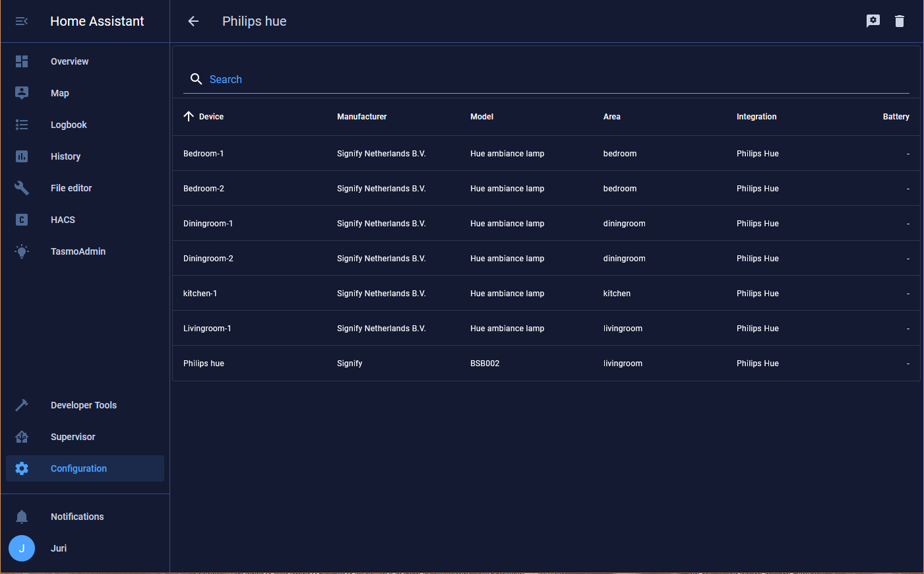Click the kitchen area cell
This screenshot has height=574, width=924.
click(617, 294)
